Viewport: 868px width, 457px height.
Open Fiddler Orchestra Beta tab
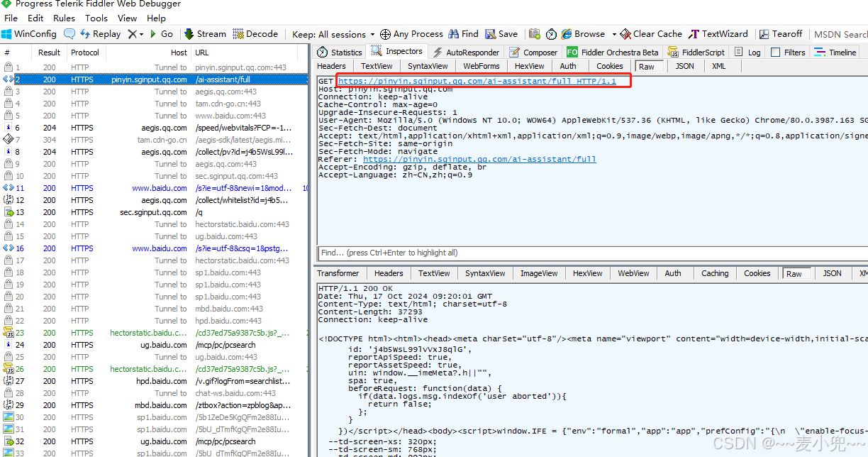(x=613, y=52)
